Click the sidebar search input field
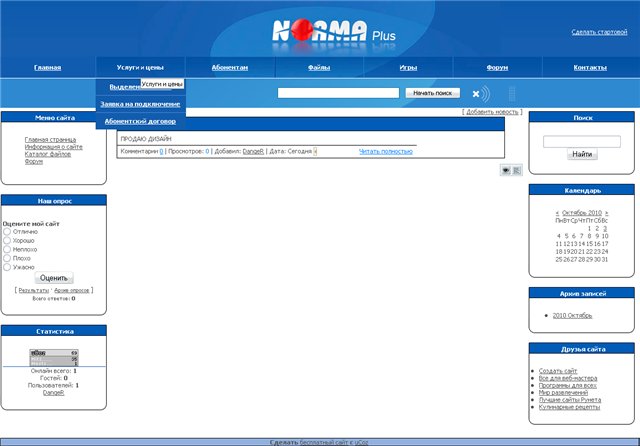This screenshot has height=446, width=640. pos(582,141)
